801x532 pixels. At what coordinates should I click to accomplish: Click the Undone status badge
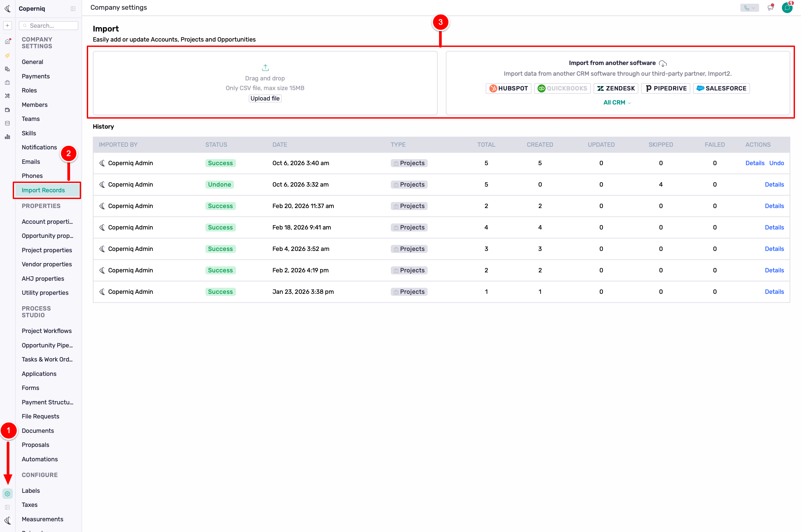coord(220,185)
